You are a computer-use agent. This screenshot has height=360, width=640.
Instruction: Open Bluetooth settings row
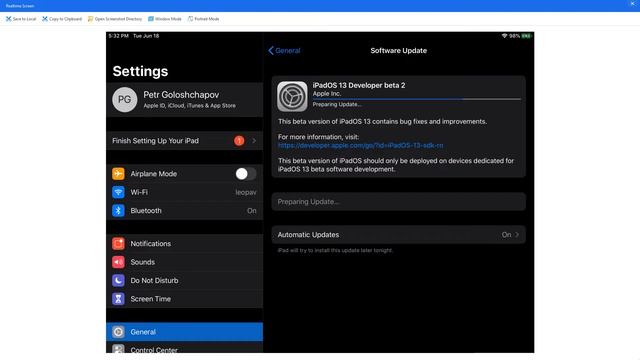184,211
